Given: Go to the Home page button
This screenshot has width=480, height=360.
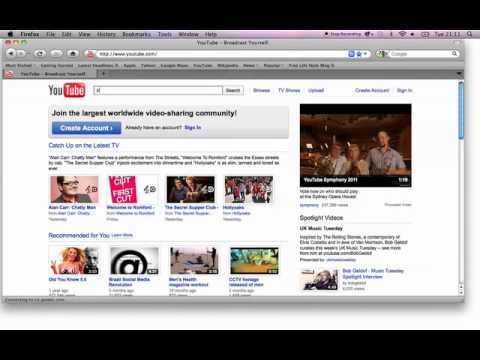Looking at the screenshot, I should (x=73, y=53).
